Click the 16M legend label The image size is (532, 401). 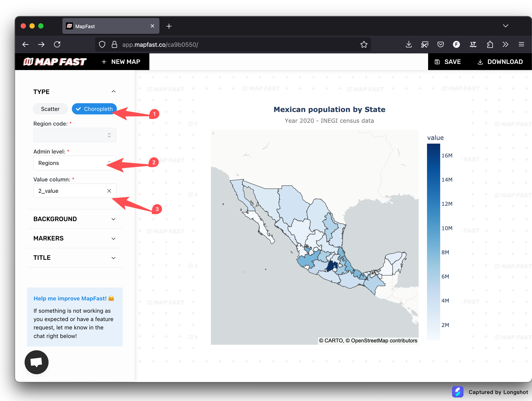tap(447, 155)
